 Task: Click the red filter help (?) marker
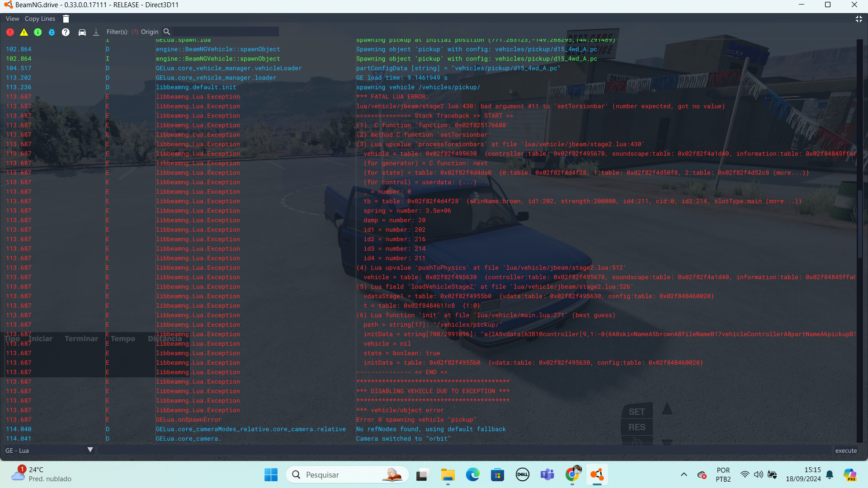pyautogui.click(x=135, y=32)
